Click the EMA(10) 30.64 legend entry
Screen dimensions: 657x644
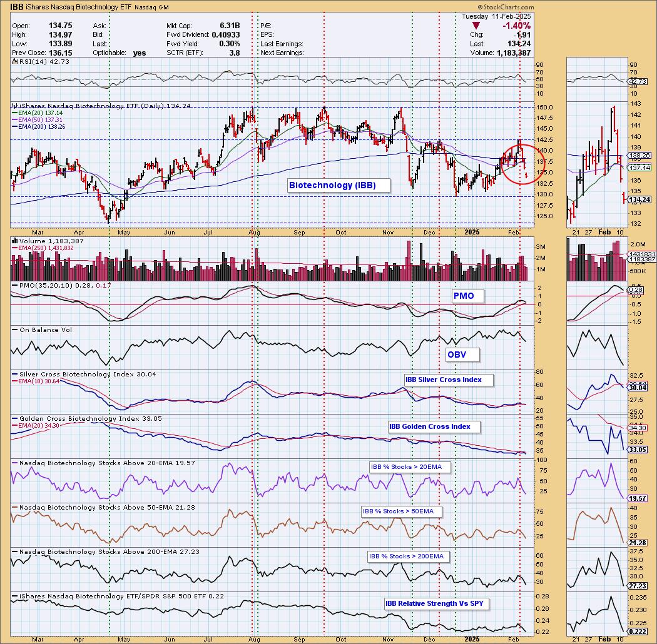pos(36,381)
